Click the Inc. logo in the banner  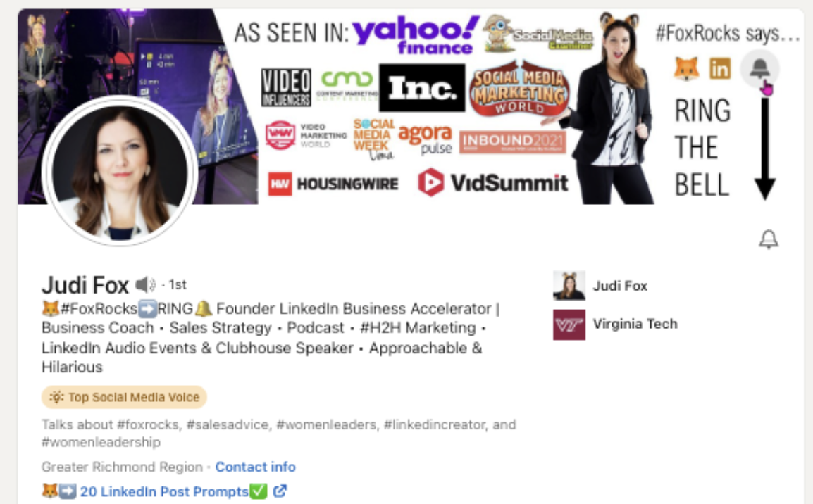tap(422, 88)
